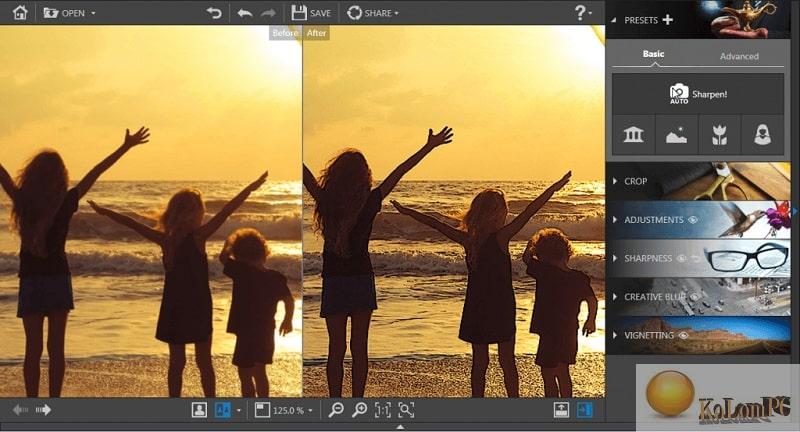Select the architecture building preset icon

point(634,135)
